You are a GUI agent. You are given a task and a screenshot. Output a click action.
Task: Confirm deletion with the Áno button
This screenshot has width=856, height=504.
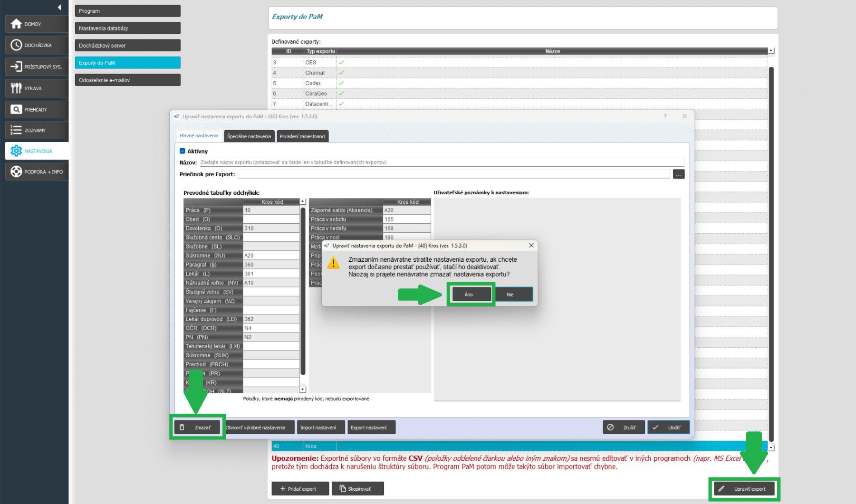(469, 295)
